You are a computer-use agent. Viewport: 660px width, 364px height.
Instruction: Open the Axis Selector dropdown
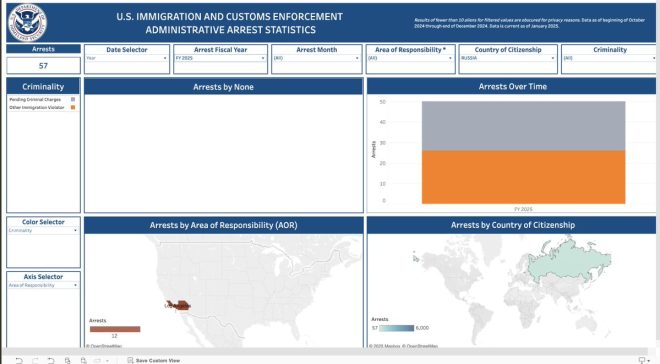coord(43,285)
